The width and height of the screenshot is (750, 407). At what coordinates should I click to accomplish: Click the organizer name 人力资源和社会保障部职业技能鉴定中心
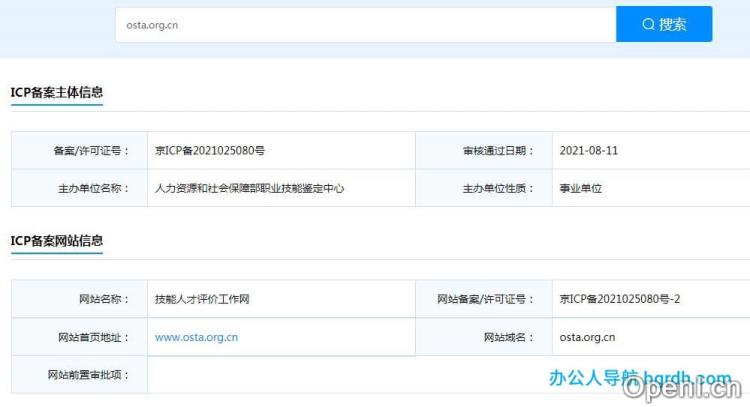click(x=249, y=188)
